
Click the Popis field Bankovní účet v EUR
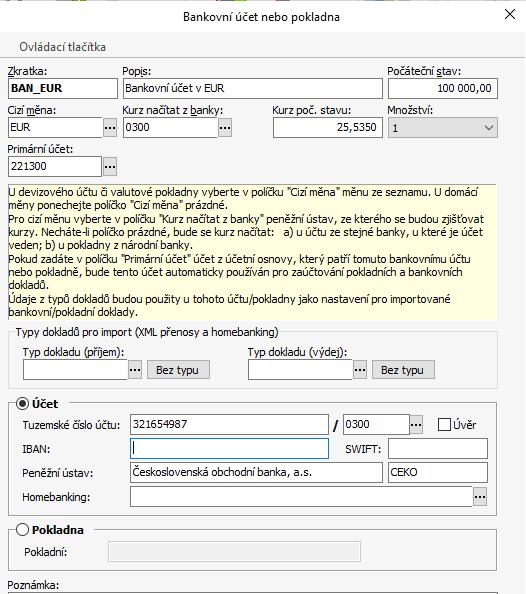point(253,88)
